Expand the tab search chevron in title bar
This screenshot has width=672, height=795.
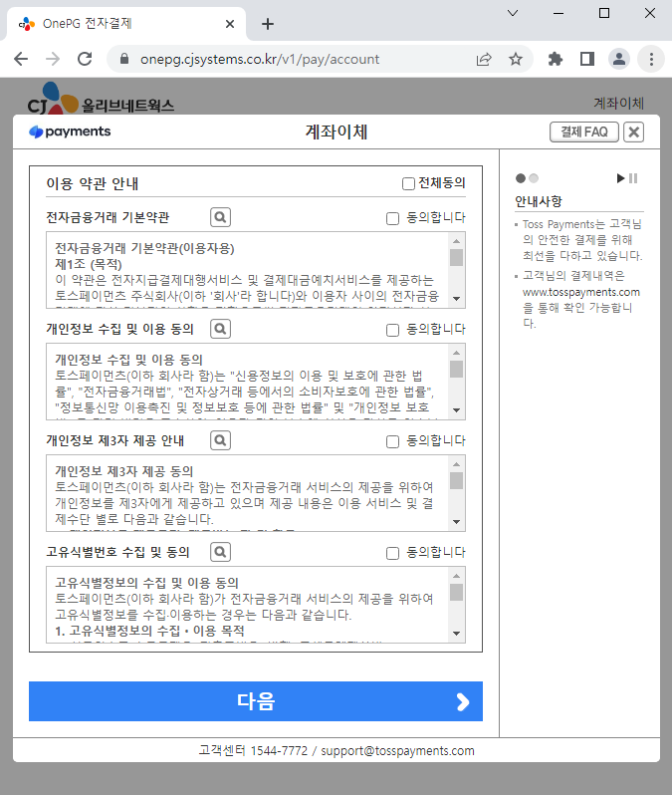click(x=513, y=13)
